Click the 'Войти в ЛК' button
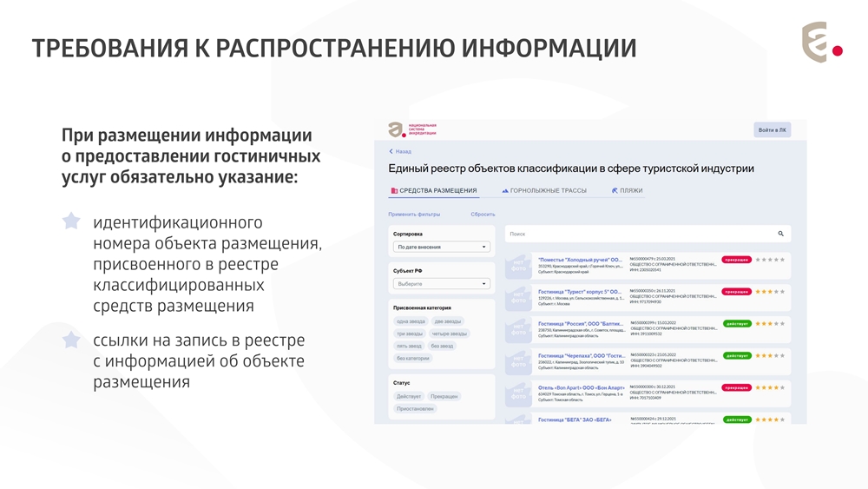 773,130
